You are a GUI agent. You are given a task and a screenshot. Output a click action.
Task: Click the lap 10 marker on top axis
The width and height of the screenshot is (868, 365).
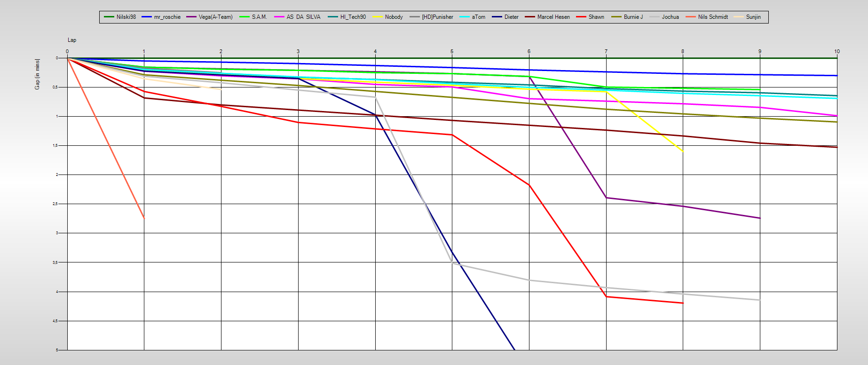point(836,51)
